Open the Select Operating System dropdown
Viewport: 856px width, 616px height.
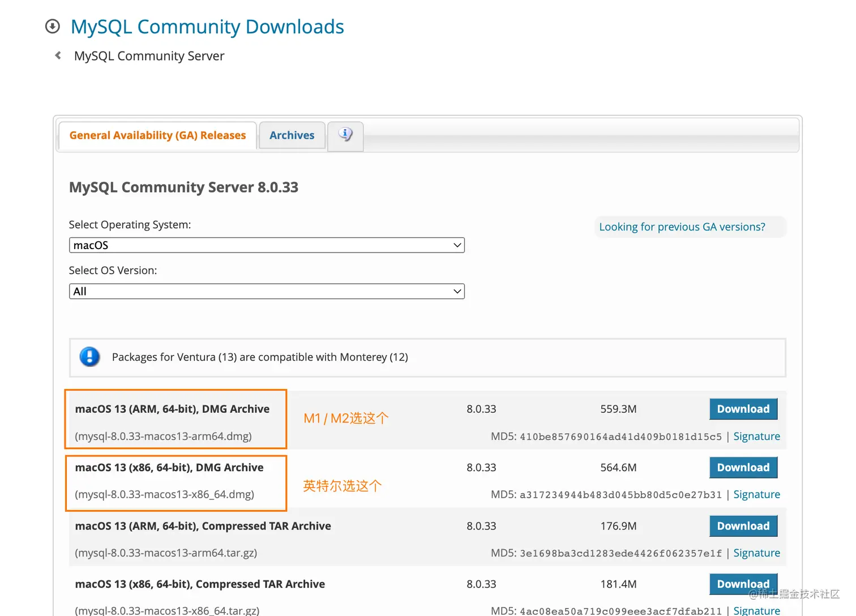pos(267,245)
